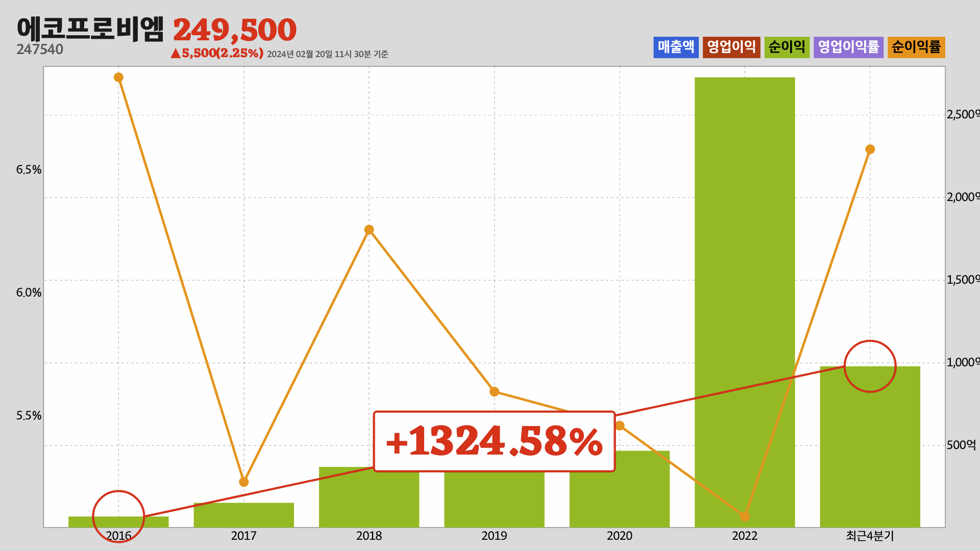The image size is (980, 551).
Task: Click the 1,000억 right axis label
Action: pos(963,363)
